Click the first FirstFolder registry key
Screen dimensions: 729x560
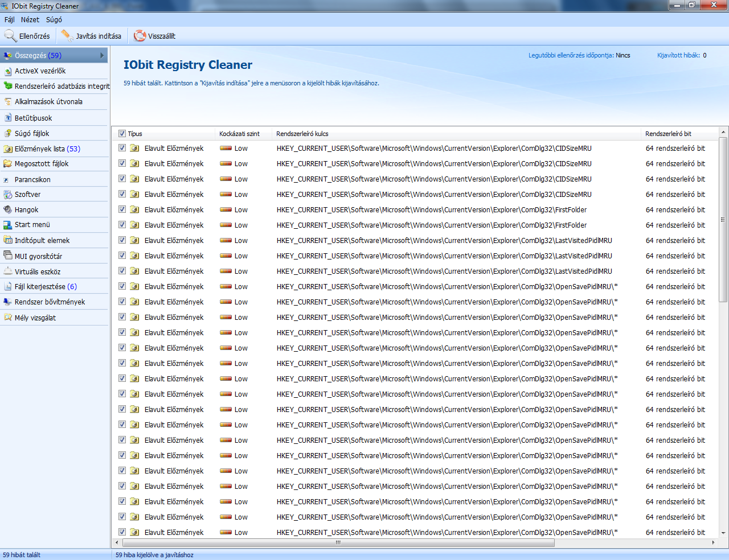(432, 209)
